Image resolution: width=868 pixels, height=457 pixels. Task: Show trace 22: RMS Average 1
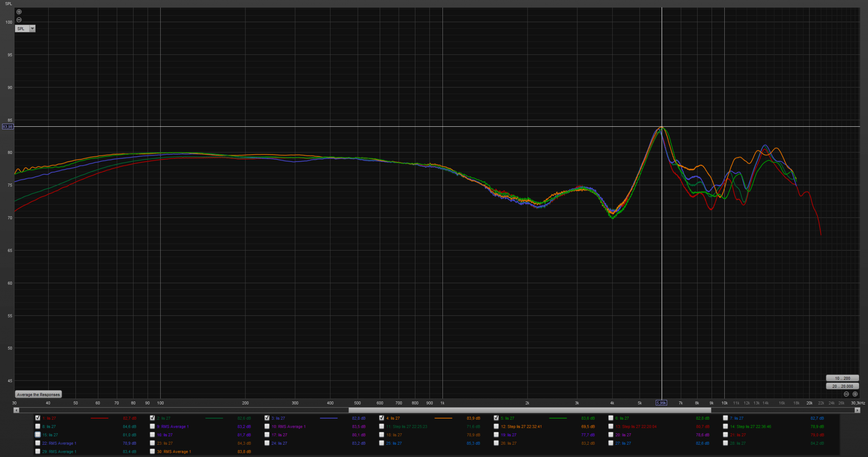click(x=38, y=443)
